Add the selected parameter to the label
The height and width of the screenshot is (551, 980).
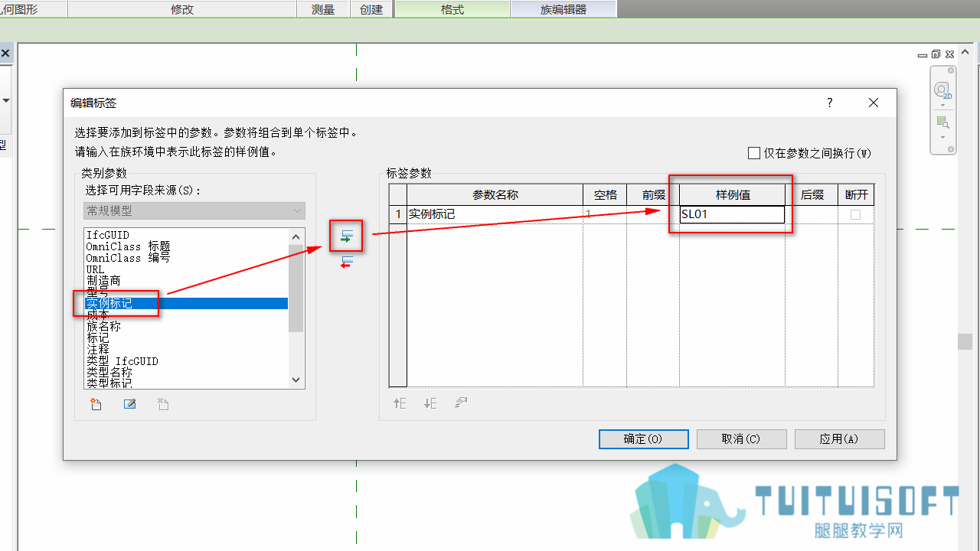tap(347, 236)
